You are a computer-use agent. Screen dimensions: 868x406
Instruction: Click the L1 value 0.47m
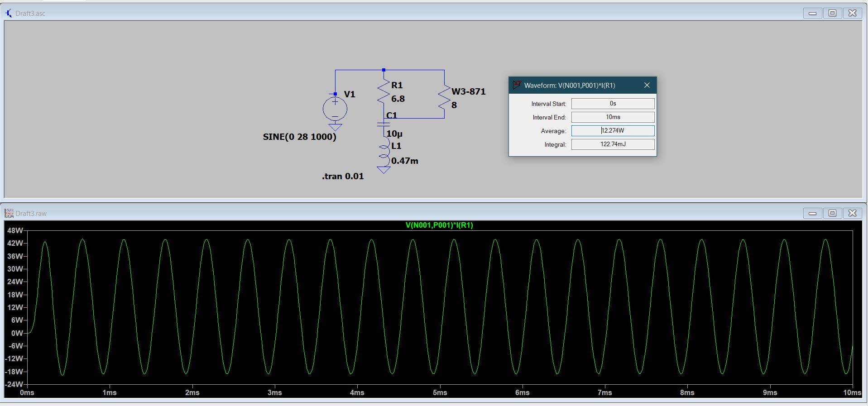pyautogui.click(x=405, y=161)
